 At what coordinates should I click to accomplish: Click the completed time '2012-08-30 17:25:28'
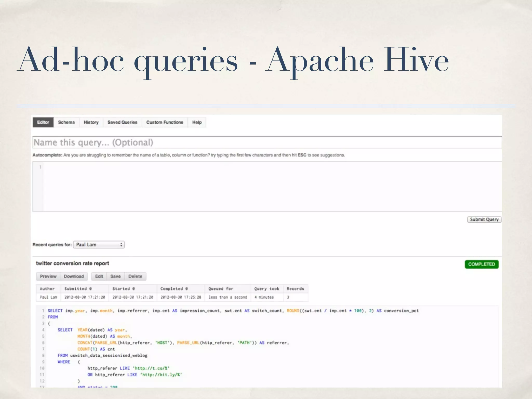pos(181,297)
